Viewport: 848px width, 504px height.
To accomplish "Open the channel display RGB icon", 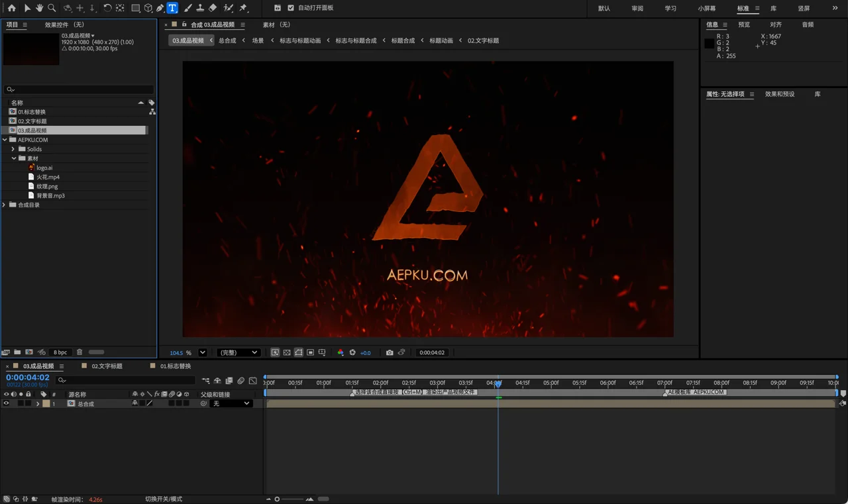I will coord(341,352).
